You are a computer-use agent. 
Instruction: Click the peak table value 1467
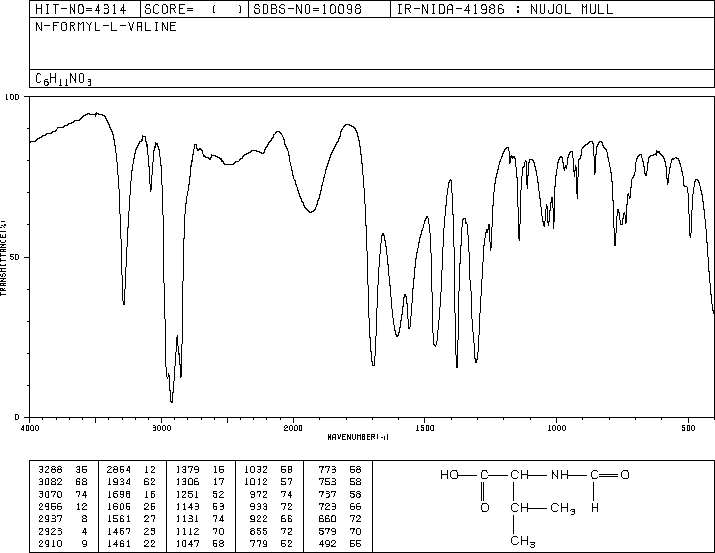[x=119, y=531]
